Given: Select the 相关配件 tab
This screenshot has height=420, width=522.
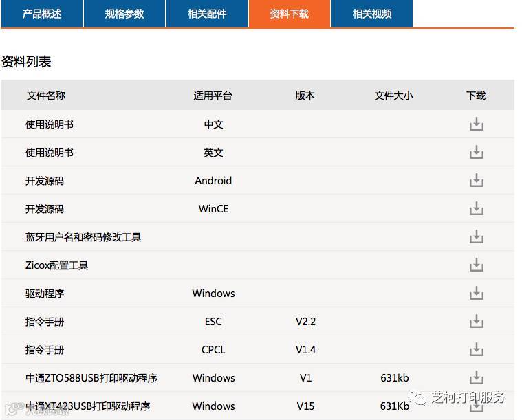Looking at the screenshot, I should (x=207, y=14).
